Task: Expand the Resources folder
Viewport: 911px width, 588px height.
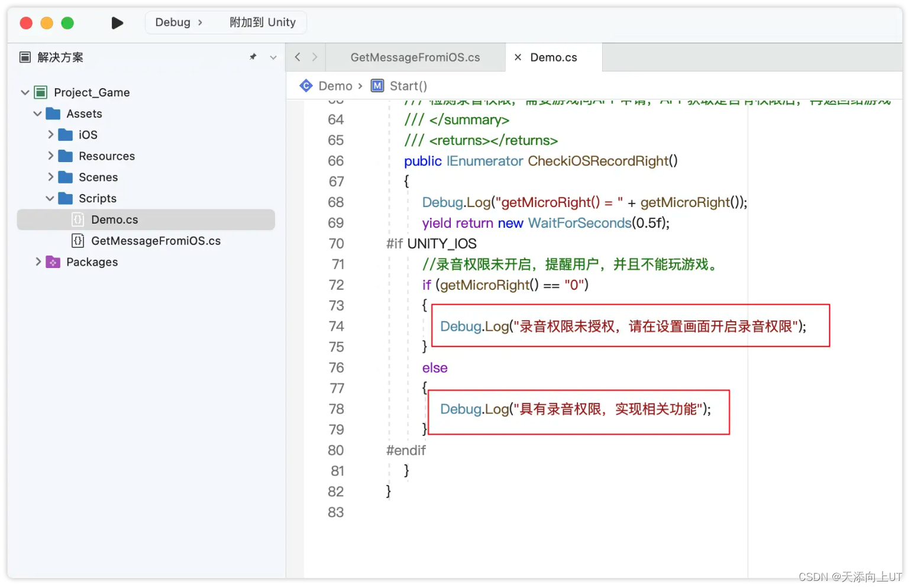Action: (50, 156)
